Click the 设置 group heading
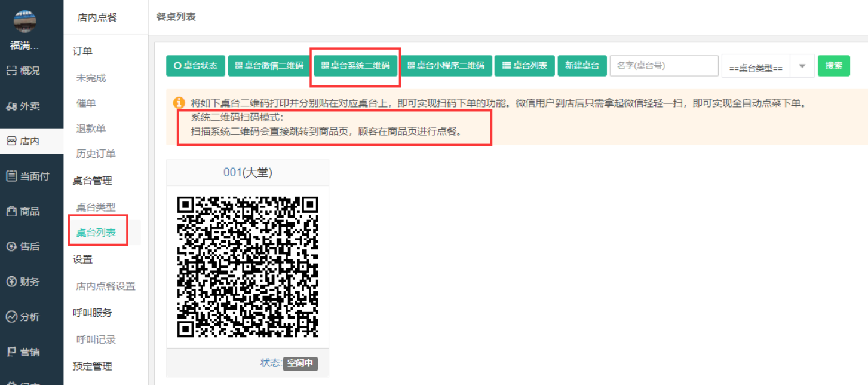Screen dimensions: 868x385 click(82, 259)
